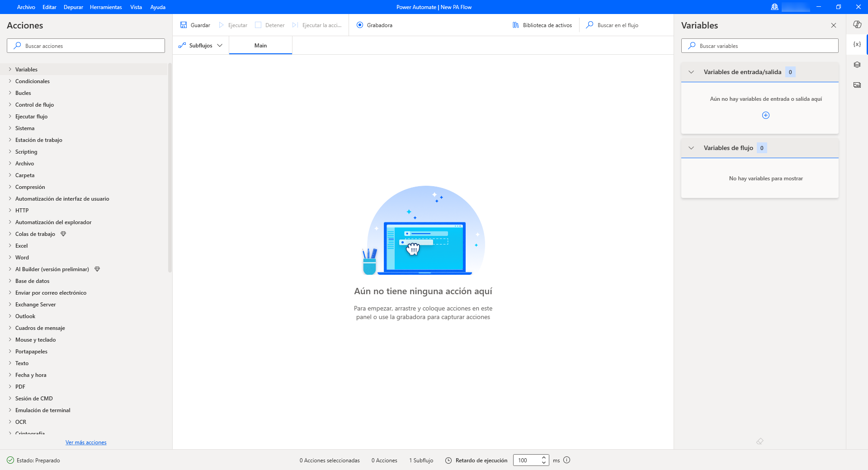Screen dimensions: 868x470
Task: Add an input/output variable with plus icon
Action: point(766,115)
